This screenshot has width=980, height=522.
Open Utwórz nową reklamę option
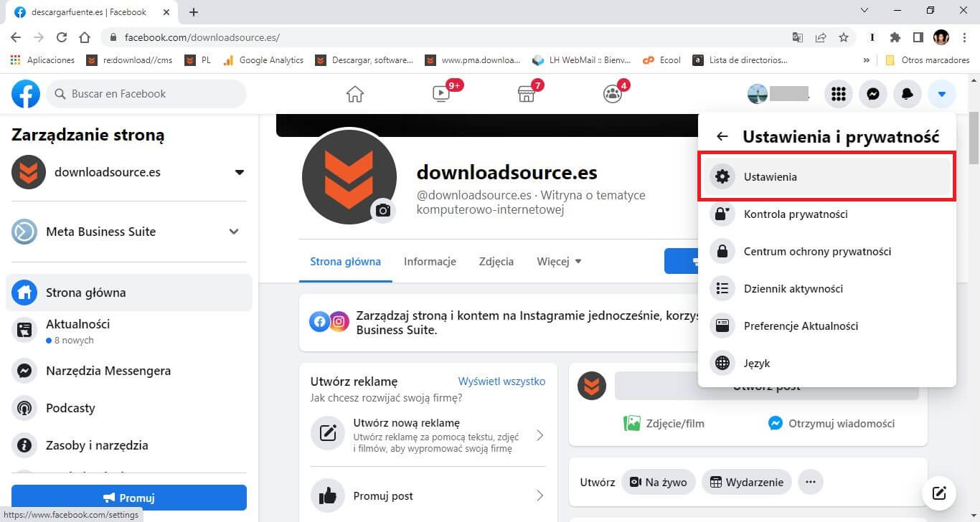tap(428, 435)
